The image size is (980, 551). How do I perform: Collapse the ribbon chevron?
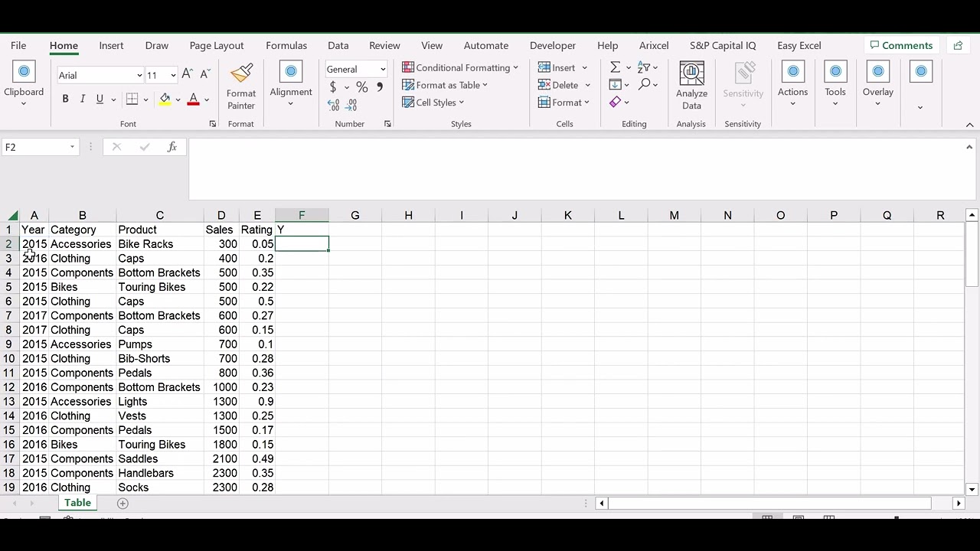[x=969, y=125]
